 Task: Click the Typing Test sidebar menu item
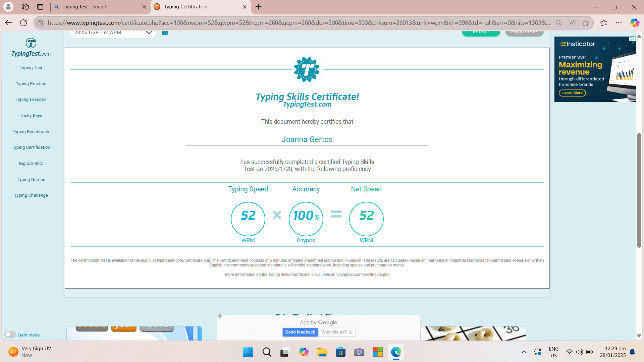pyautogui.click(x=31, y=68)
